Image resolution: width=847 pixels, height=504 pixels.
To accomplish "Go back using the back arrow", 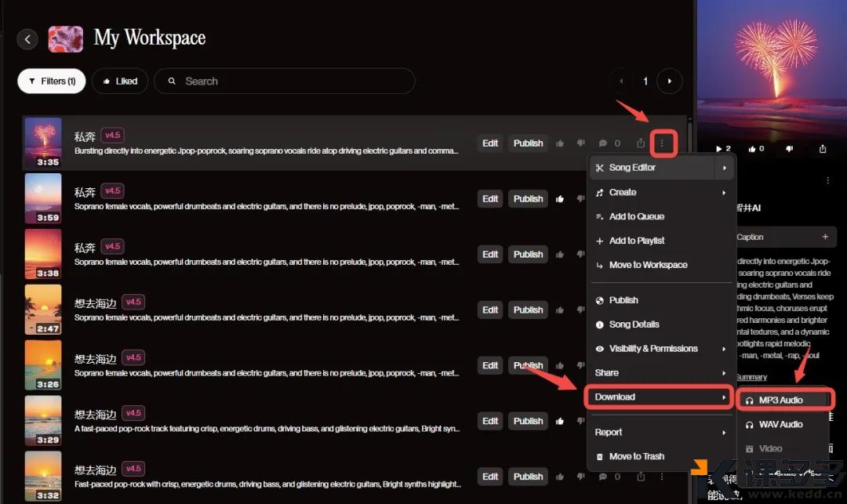I will coord(27,39).
